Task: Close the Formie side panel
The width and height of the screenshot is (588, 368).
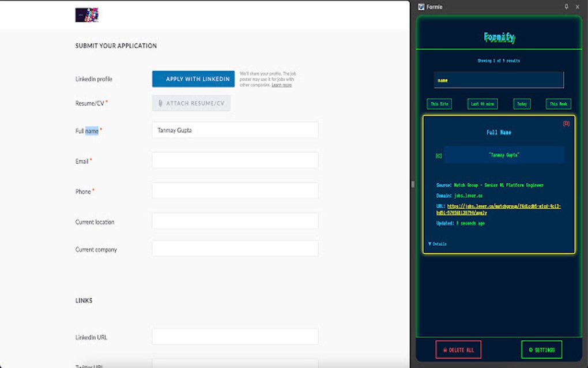Action: [x=577, y=7]
